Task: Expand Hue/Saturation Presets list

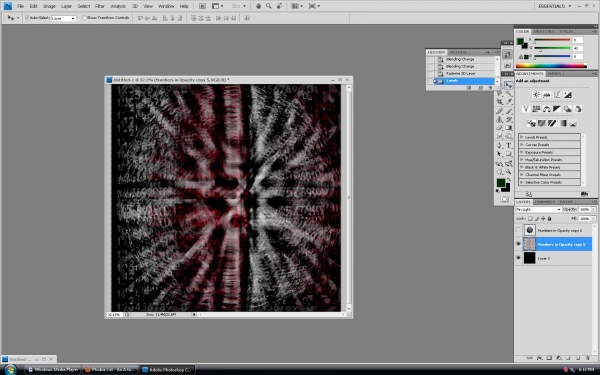Action: pos(522,160)
